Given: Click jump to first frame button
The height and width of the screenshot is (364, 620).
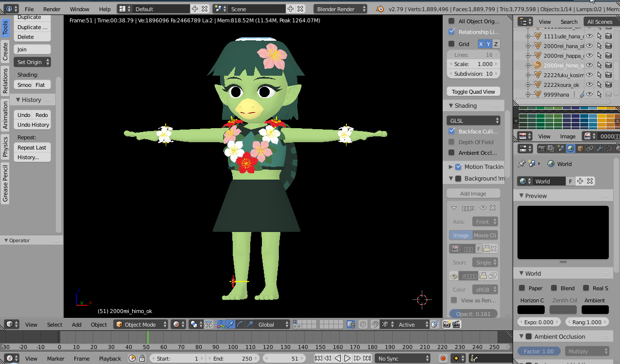Looking at the screenshot, I should coord(318,358).
